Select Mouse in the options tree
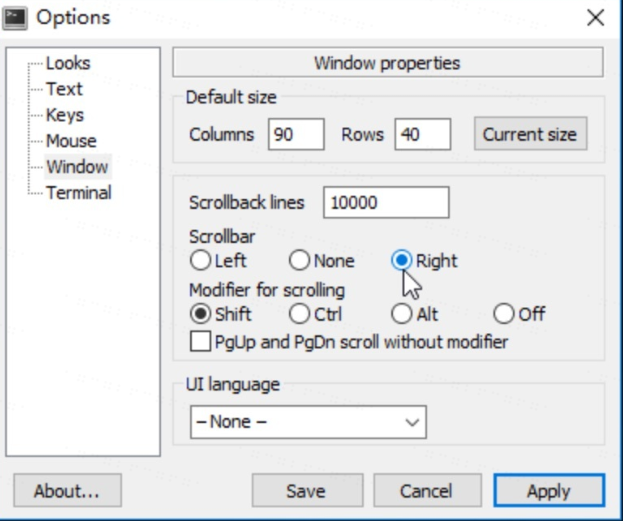This screenshot has width=623, height=521. (x=71, y=141)
